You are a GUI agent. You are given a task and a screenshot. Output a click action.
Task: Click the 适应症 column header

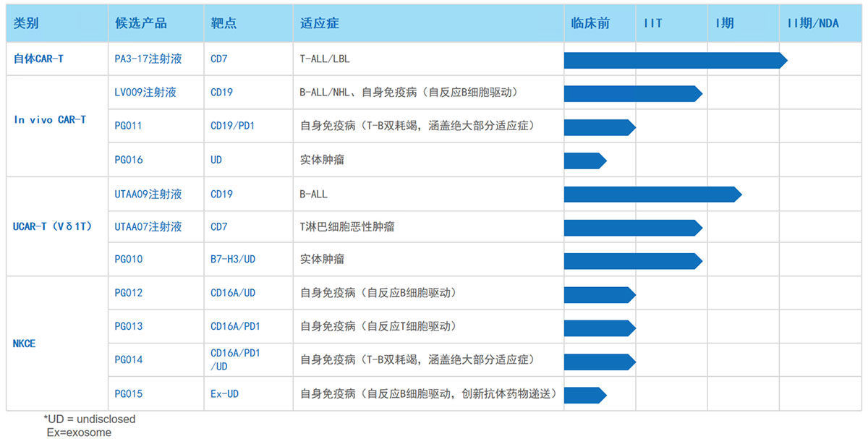319,23
